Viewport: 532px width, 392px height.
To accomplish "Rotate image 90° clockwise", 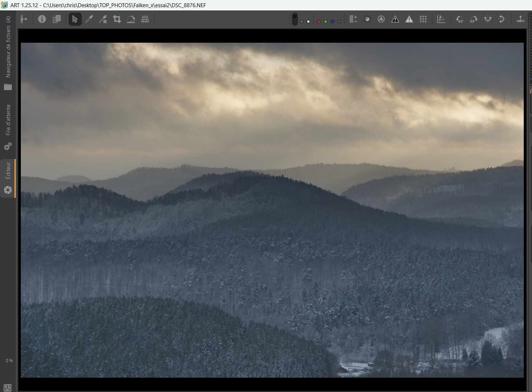I will click(473, 19).
